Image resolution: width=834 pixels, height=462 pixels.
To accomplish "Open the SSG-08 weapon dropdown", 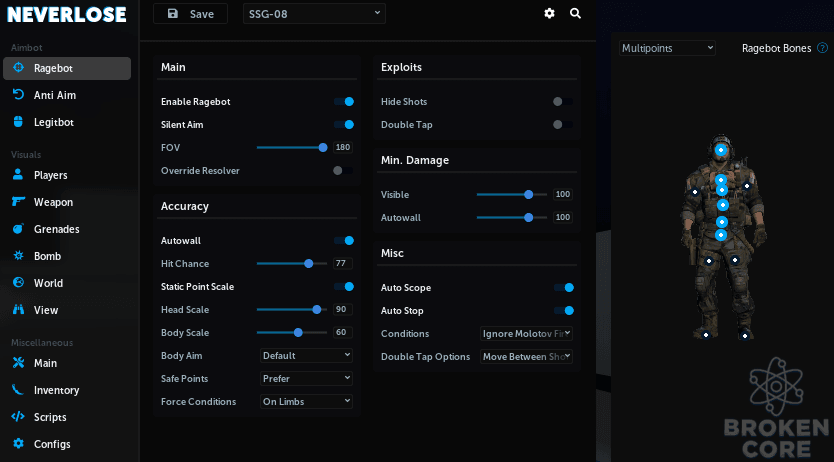I will tap(314, 14).
